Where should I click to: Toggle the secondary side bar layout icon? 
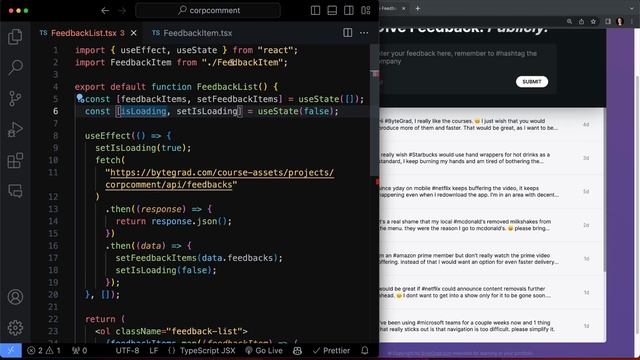pos(349,11)
